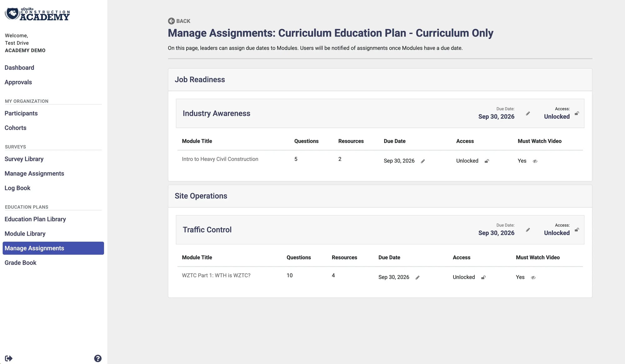Edit Industry Awareness course due date pencil
Image resolution: width=625 pixels, height=364 pixels.
pos(528,113)
